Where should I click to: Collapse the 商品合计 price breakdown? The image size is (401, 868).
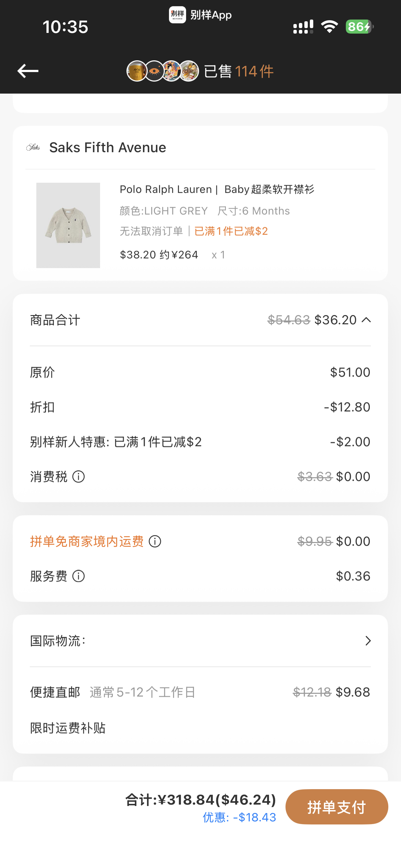366,320
